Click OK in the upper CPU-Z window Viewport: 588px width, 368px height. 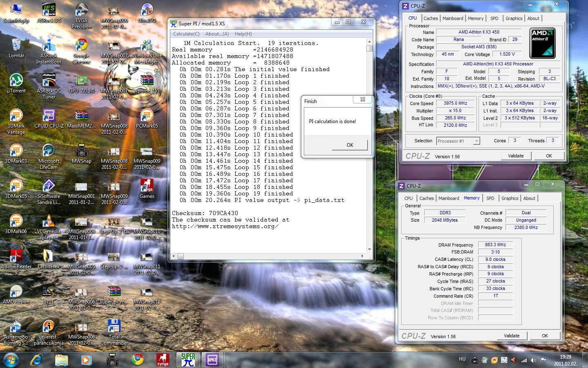[x=549, y=156]
